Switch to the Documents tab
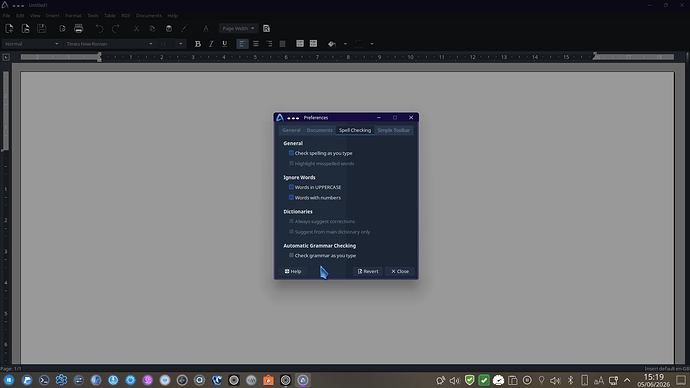The height and width of the screenshot is (388, 690). (x=319, y=130)
